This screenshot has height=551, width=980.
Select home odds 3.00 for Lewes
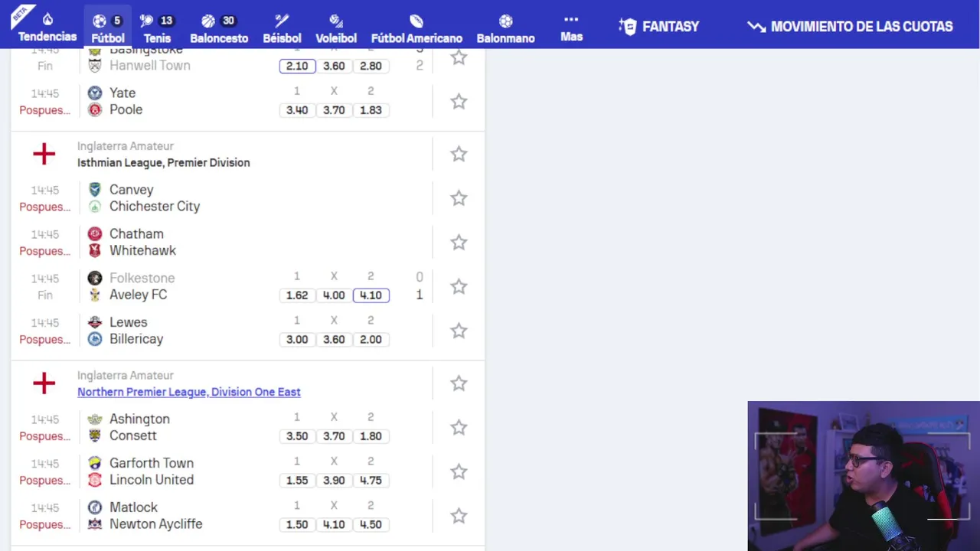click(x=297, y=340)
